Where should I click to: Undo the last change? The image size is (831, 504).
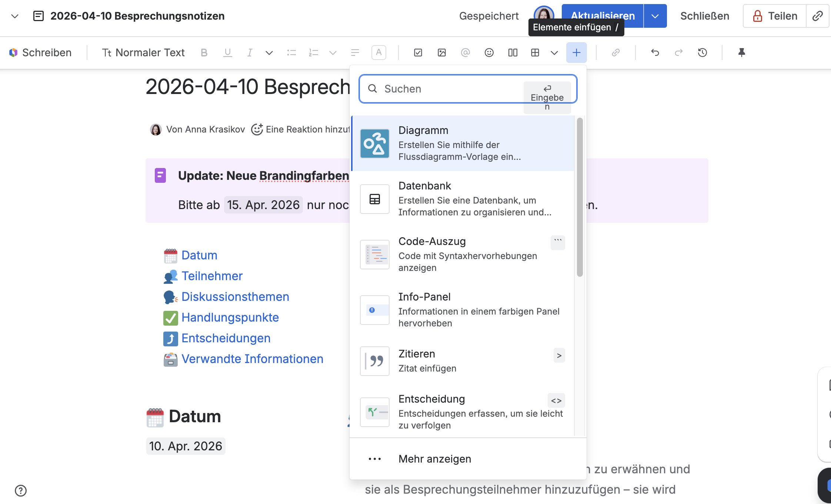tap(655, 53)
